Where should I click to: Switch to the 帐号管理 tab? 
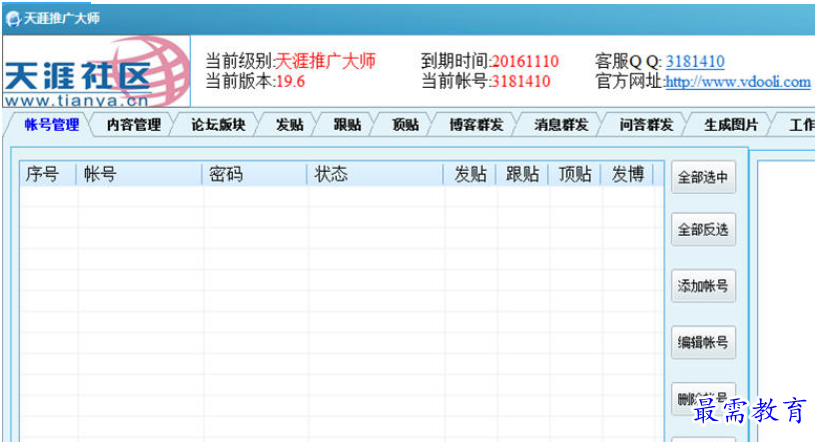click(51, 125)
